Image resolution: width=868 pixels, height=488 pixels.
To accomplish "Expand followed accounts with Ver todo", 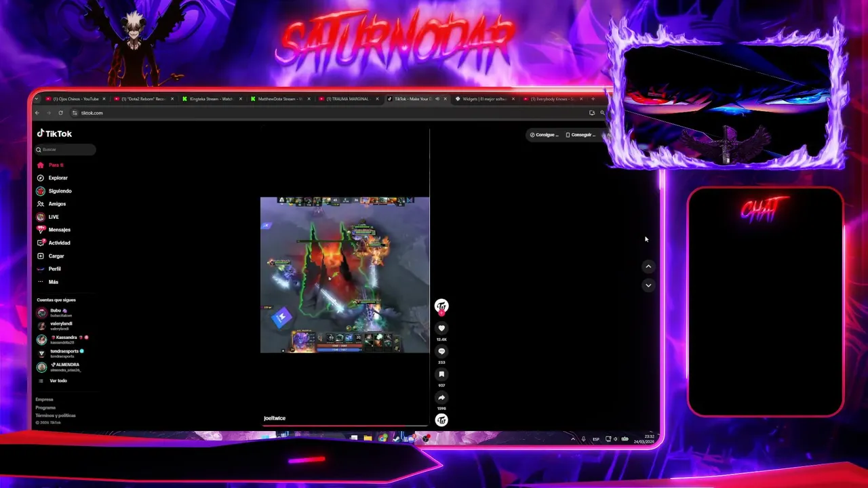I will [x=53, y=381].
